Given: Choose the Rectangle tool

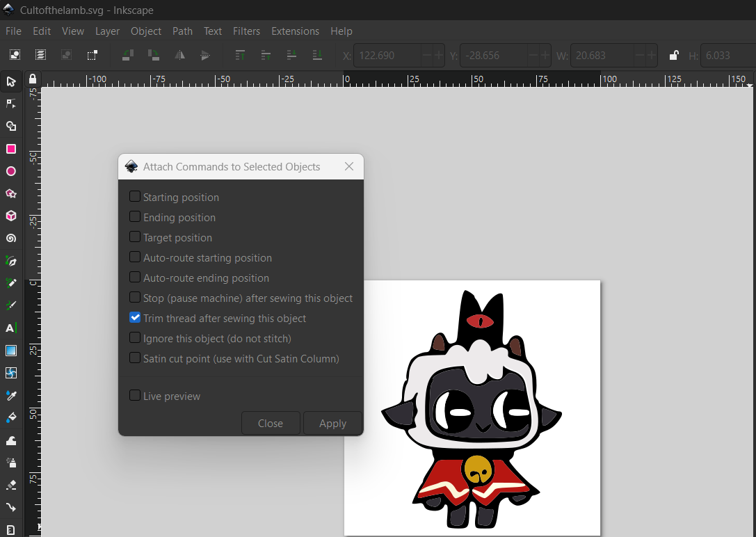Looking at the screenshot, I should [11, 149].
